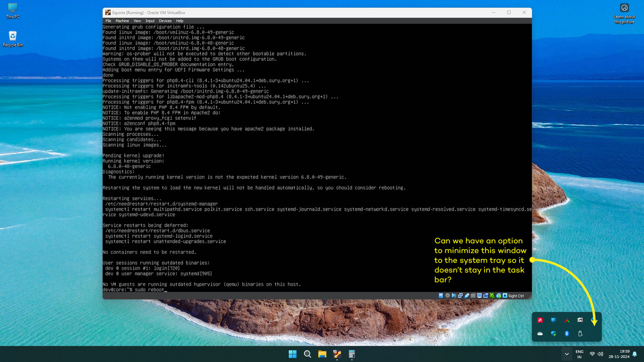Open the volume control on the taskbar
This screenshot has width=644, height=362.
(601, 354)
